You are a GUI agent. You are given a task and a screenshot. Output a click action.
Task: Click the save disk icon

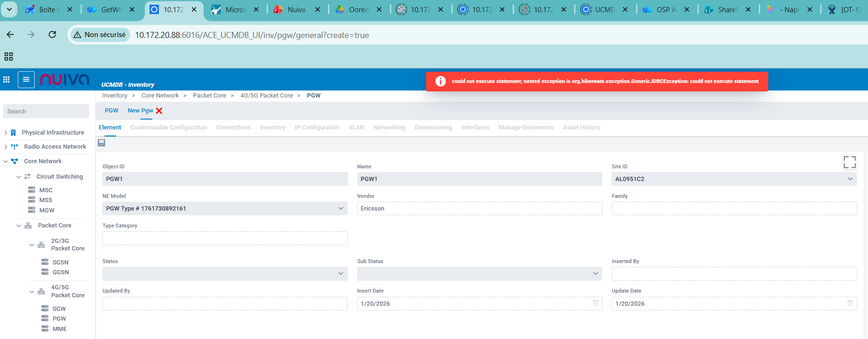click(x=101, y=143)
